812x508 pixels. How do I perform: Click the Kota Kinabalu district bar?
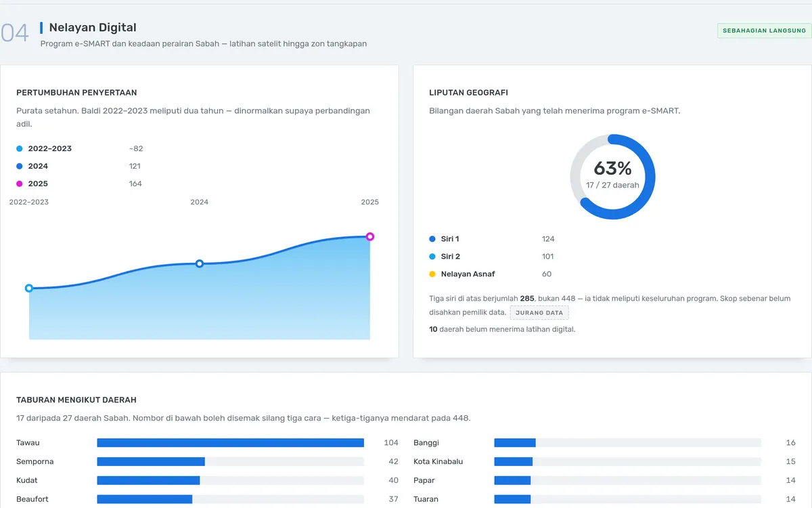click(628, 462)
